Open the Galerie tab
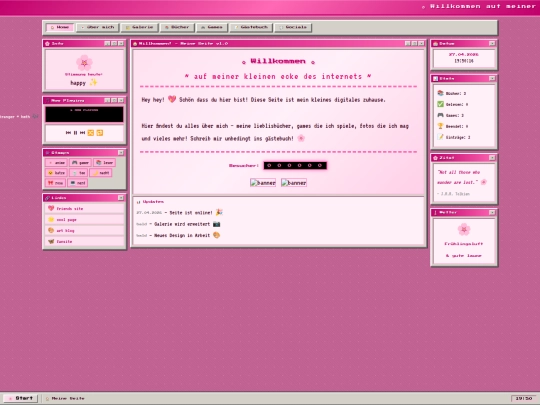Screen dimensions: 540x405 (139, 27)
